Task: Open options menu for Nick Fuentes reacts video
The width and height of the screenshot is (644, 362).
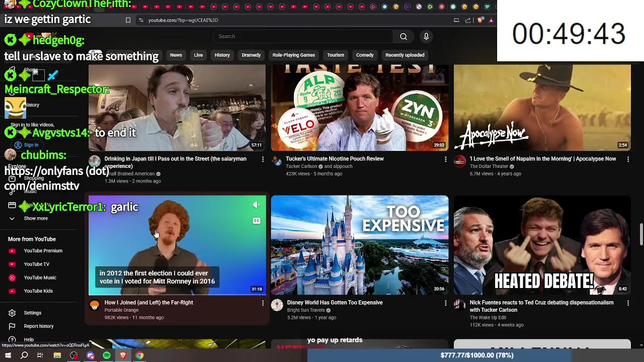Action: pyautogui.click(x=628, y=303)
